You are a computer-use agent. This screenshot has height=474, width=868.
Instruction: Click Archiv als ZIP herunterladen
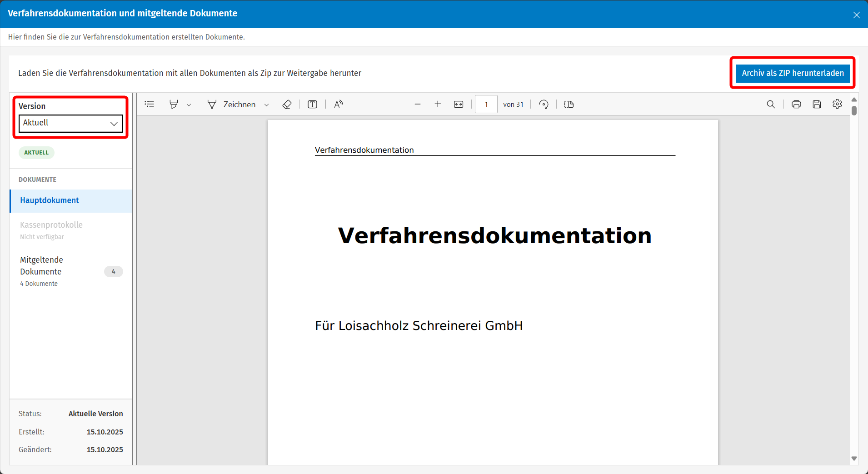click(793, 73)
